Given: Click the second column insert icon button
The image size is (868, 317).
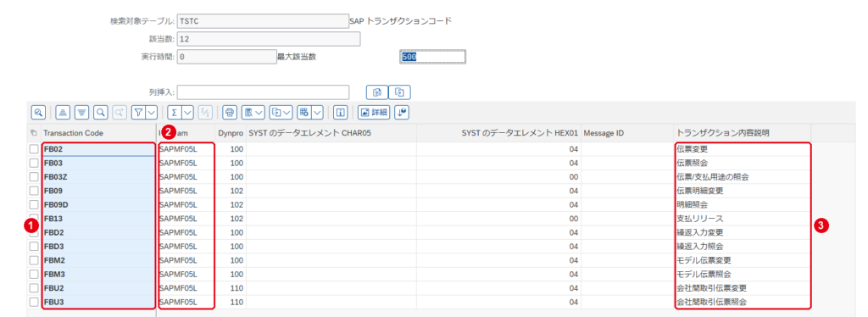Looking at the screenshot, I should tap(400, 92).
